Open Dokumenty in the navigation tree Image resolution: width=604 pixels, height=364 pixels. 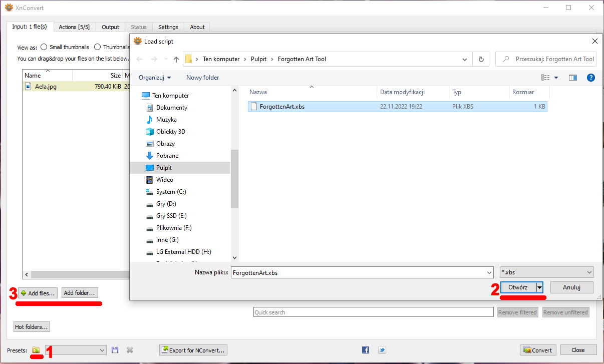click(171, 108)
